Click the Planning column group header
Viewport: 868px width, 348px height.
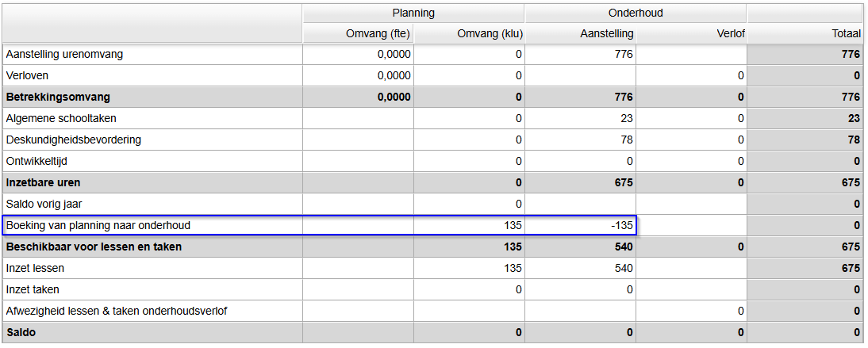click(x=413, y=13)
